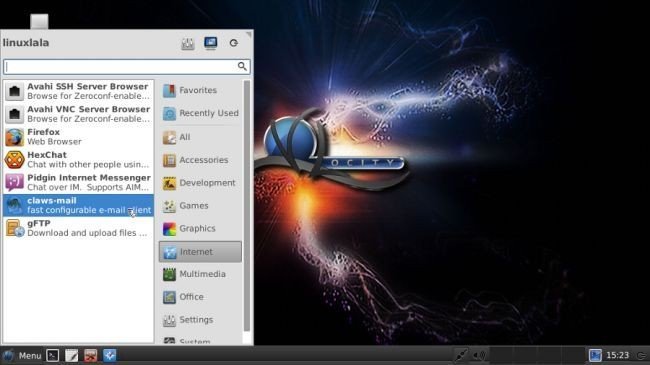The width and height of the screenshot is (650, 365).
Task: Open text editor launcher on the panel
Action: (x=72, y=355)
